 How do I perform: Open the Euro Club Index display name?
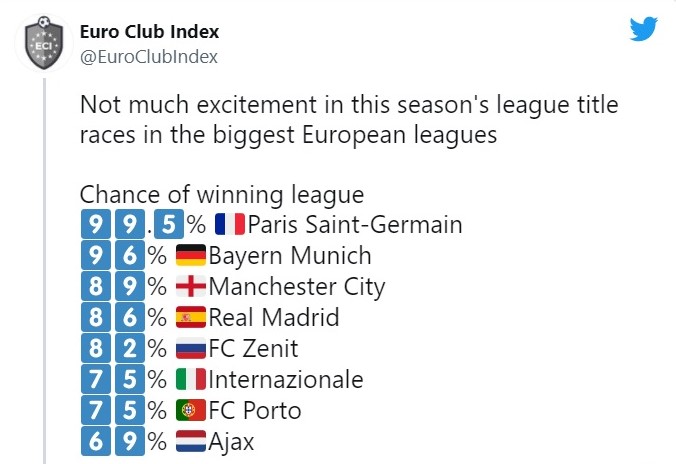point(150,31)
